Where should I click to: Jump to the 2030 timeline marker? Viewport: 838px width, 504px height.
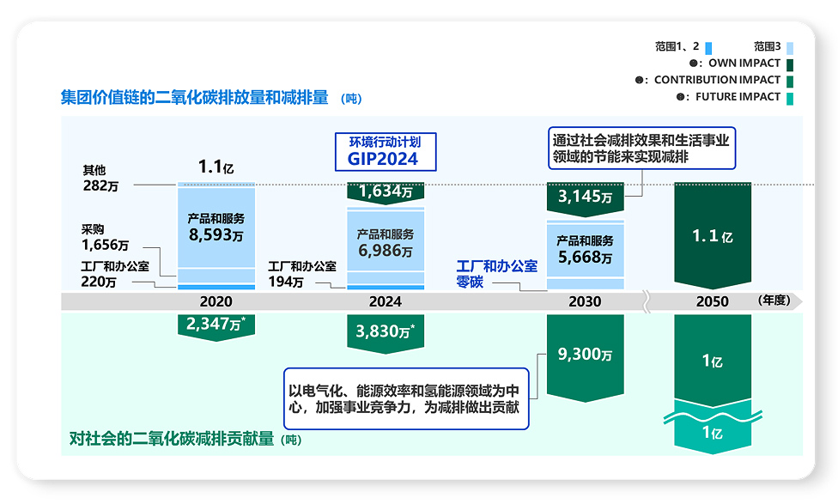[x=585, y=301]
